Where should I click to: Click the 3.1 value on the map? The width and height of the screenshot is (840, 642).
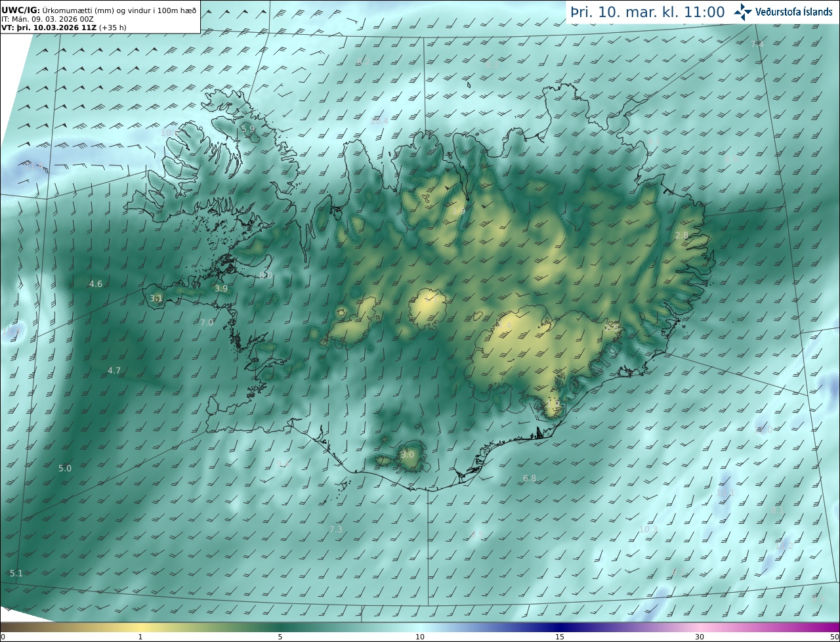point(156,298)
